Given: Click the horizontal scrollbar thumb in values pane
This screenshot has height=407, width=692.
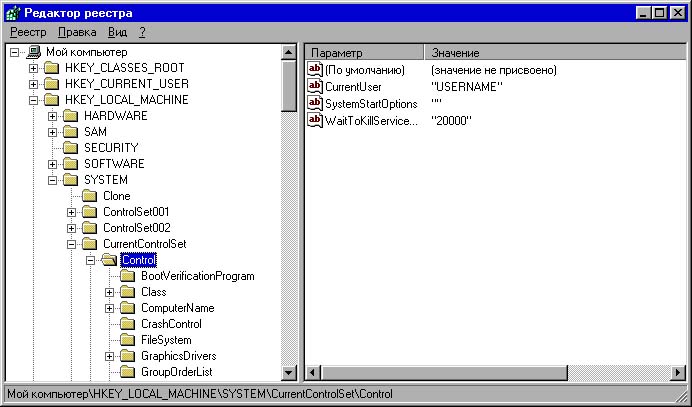Looking at the screenshot, I should tap(444, 373).
